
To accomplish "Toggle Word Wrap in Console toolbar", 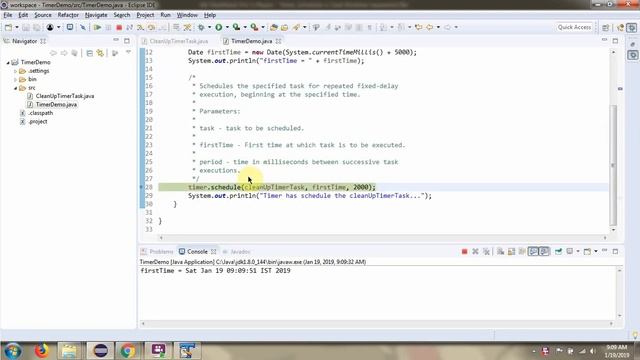I will coord(522,251).
